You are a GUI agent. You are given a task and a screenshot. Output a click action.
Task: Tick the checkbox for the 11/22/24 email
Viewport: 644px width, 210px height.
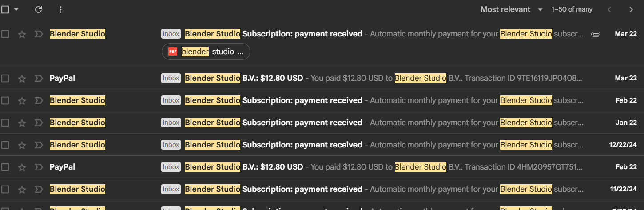(5, 190)
